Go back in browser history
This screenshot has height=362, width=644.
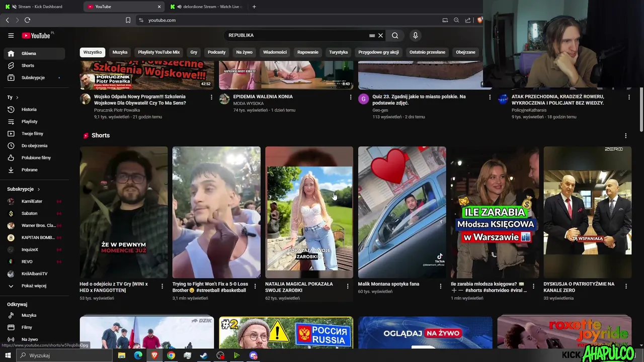click(7, 20)
